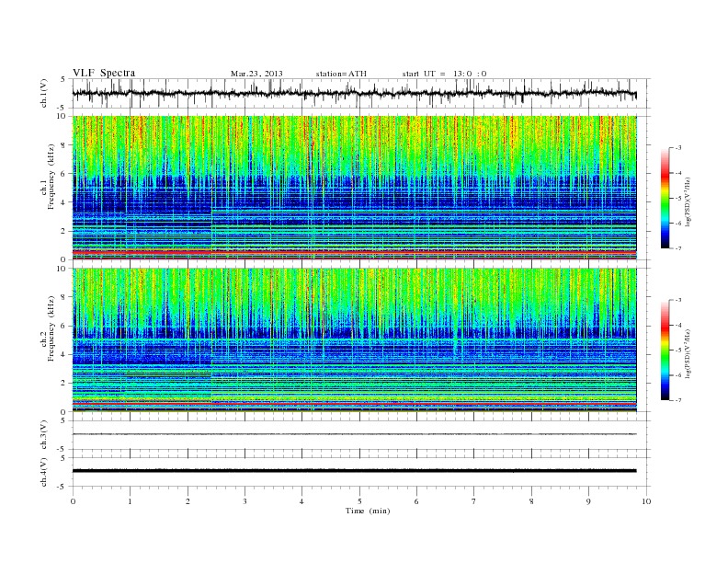Select the ch.1 "Frequency (kHz)" axis label

[x=51, y=177]
